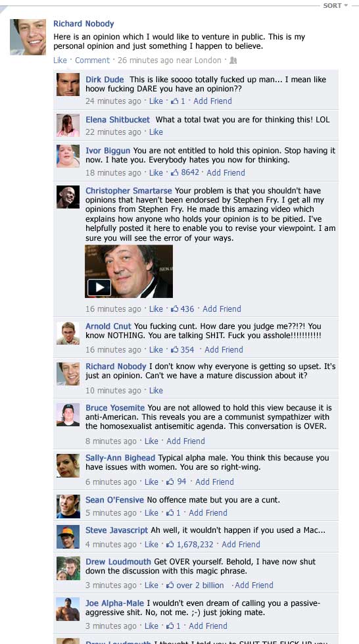Click the 94 likes thumbs-up icon

170,482
